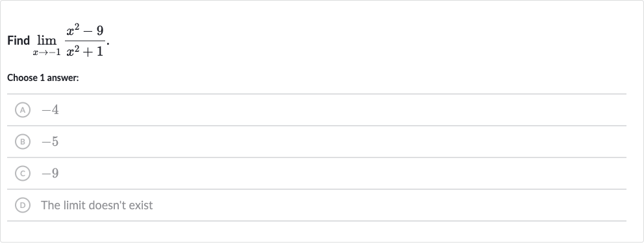Select radio button D
The height and width of the screenshot is (243, 644).
coord(23,205)
